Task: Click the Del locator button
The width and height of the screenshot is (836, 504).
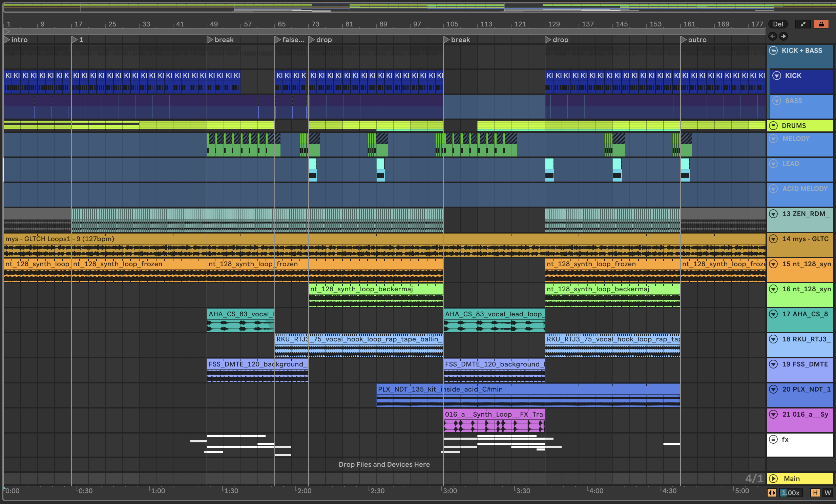Action: tap(778, 24)
